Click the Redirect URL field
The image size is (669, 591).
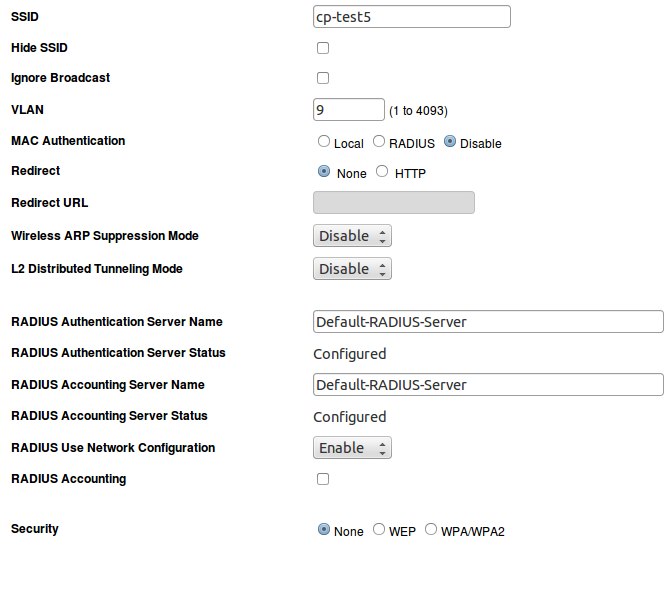[393, 203]
